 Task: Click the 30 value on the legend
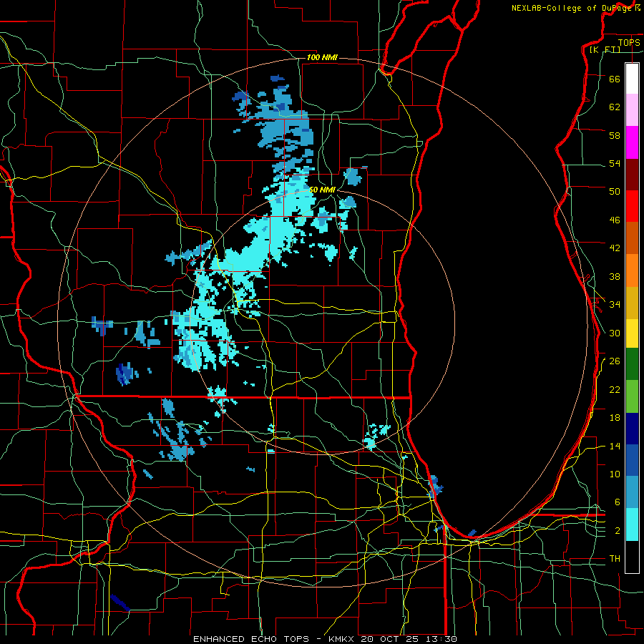[615, 333]
